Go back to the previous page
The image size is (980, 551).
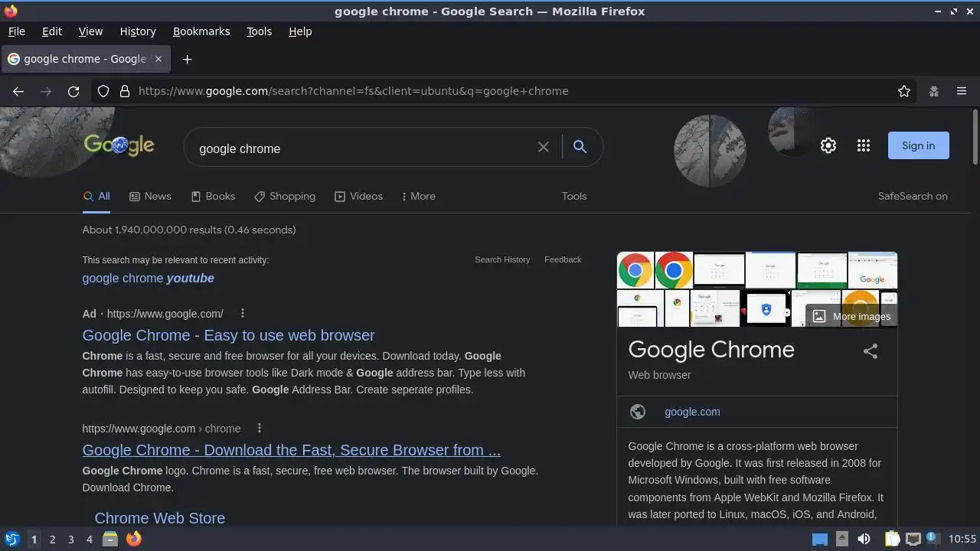(x=18, y=91)
